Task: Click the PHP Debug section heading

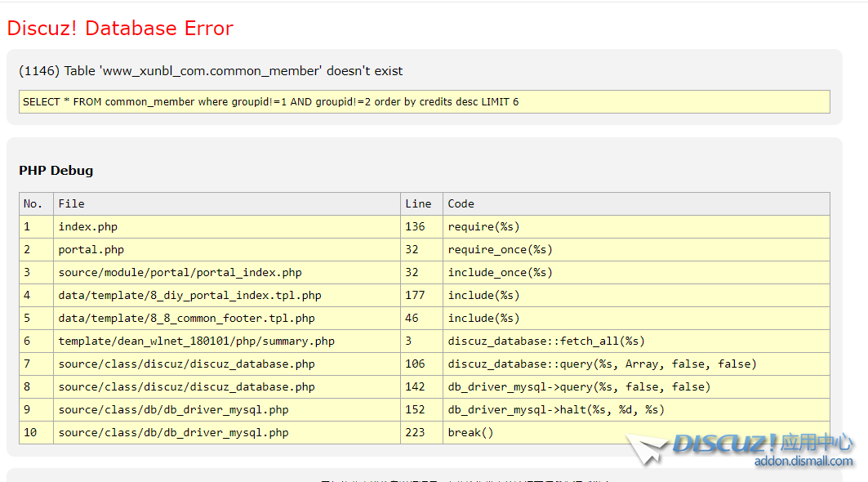Action: coord(56,171)
